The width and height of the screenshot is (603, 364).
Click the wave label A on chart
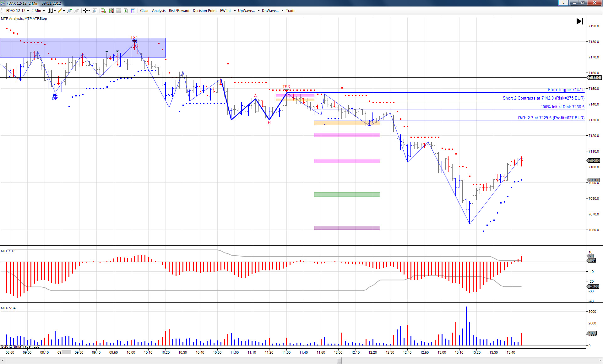[x=255, y=96]
